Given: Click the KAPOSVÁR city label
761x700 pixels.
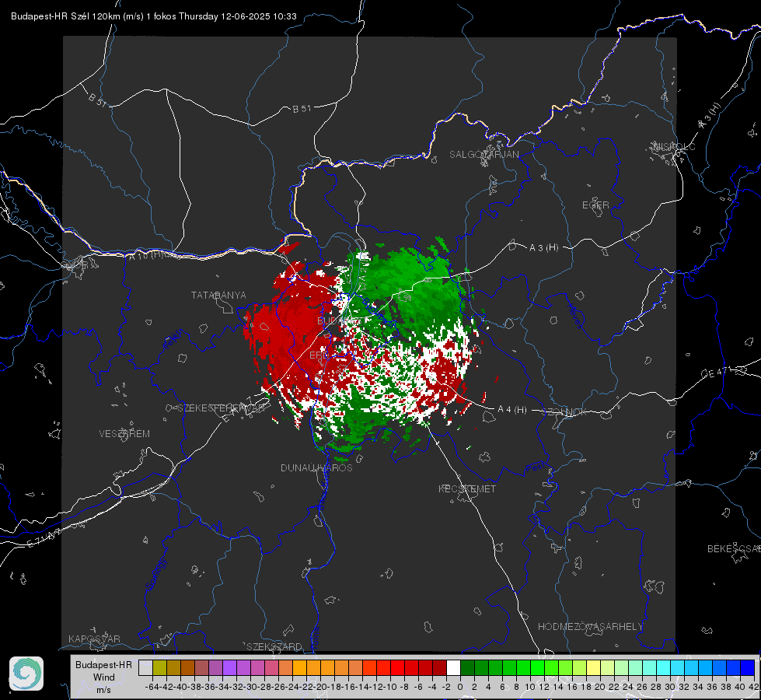Looking at the screenshot, I should 94,639.
